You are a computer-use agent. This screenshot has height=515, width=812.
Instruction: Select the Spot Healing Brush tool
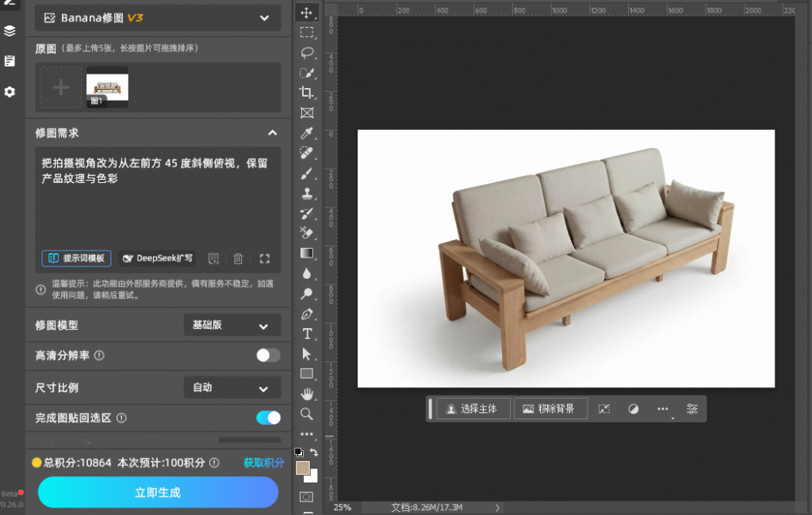[x=307, y=153]
